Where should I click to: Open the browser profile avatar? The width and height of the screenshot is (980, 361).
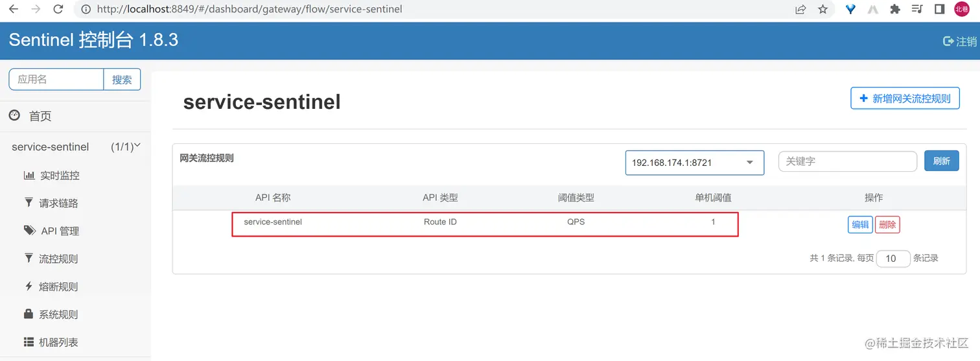click(x=962, y=9)
